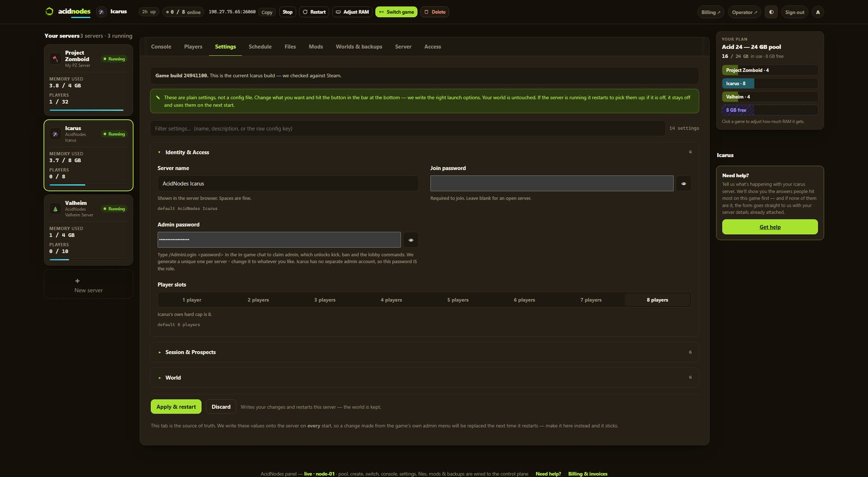The height and width of the screenshot is (477, 868).
Task: Open the Console tab
Action: pos(161,47)
